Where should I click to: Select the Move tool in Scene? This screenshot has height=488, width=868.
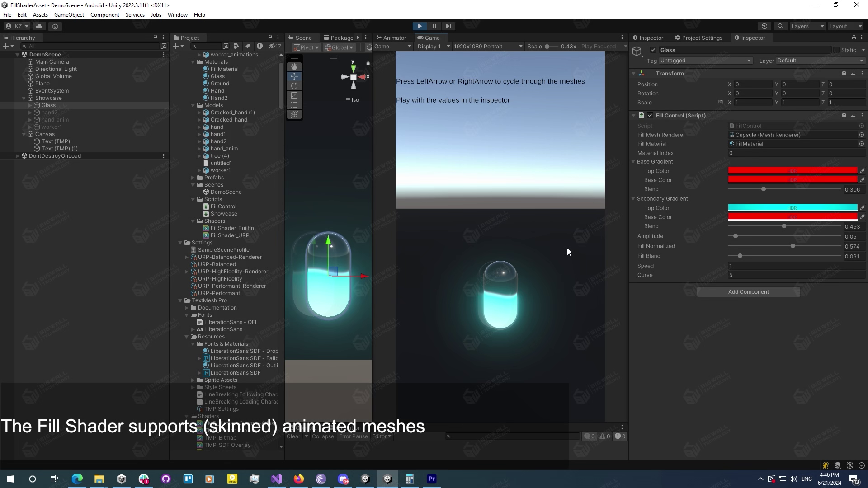294,76
